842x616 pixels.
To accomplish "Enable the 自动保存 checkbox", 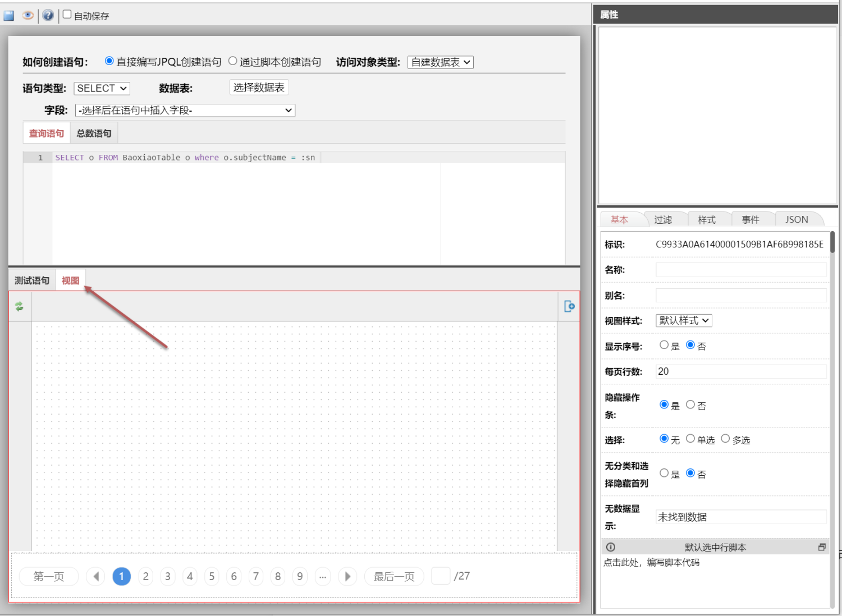I will (67, 15).
